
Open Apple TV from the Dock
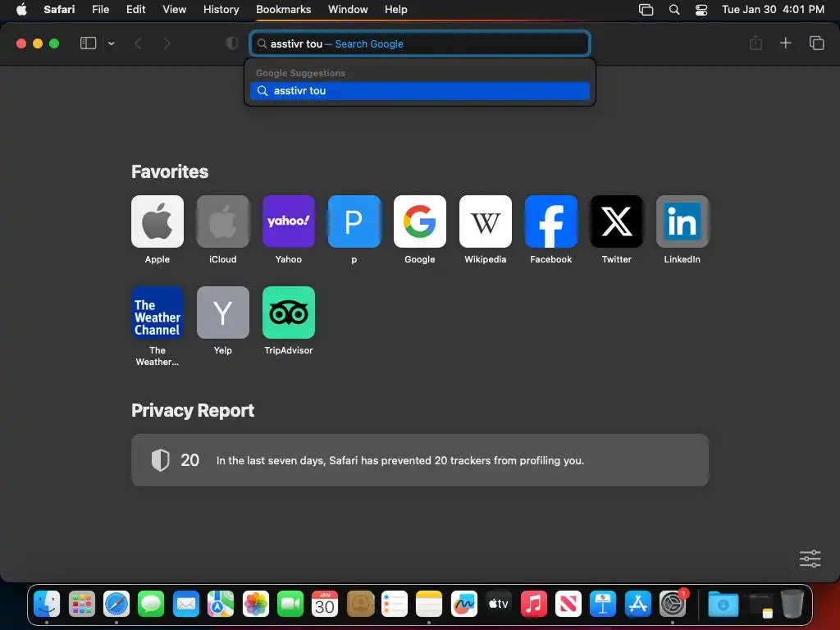pos(499,605)
